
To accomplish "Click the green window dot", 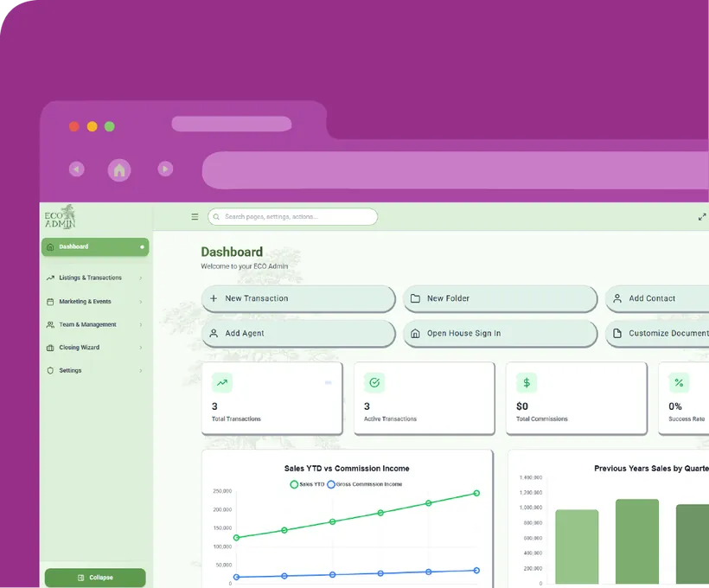I will tap(110, 126).
